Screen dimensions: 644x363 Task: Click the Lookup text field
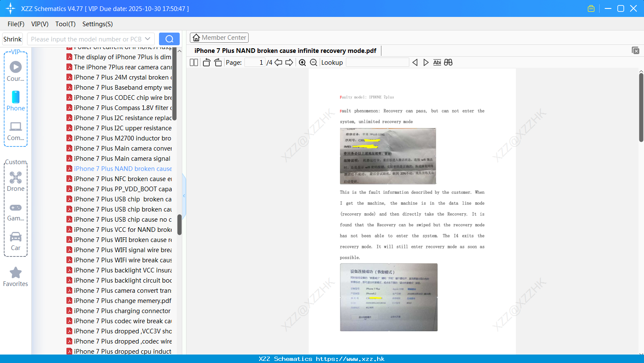(x=377, y=62)
